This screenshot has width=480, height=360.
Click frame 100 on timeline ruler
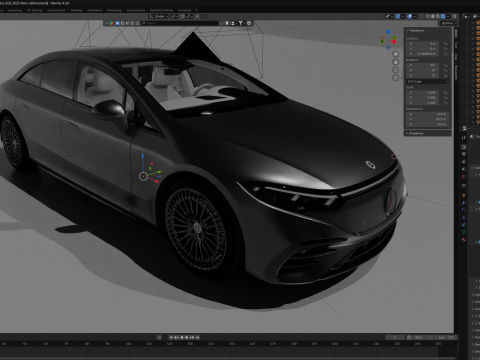coord(128,343)
